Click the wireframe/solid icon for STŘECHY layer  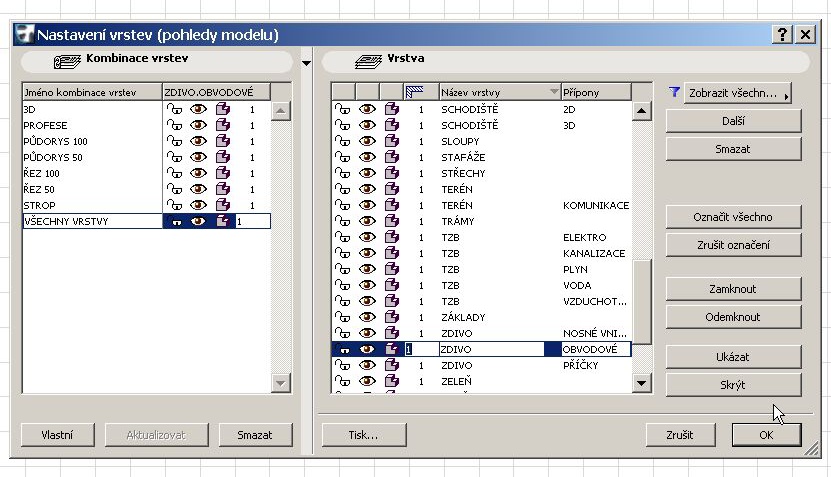pos(391,173)
